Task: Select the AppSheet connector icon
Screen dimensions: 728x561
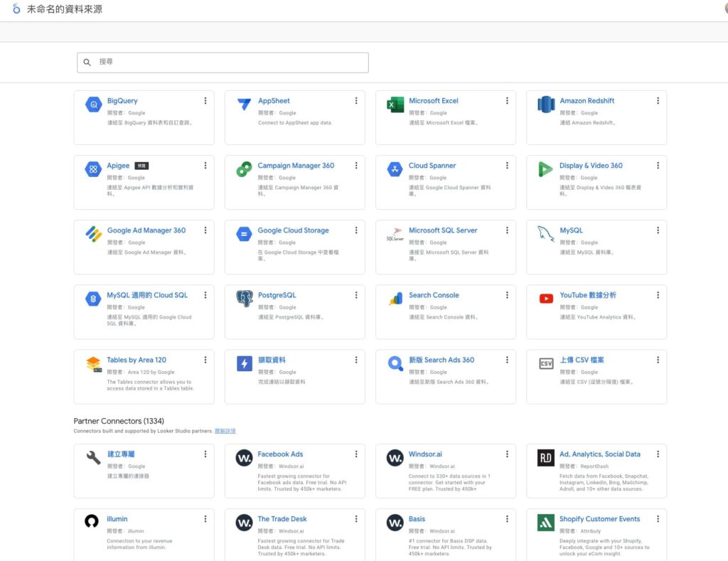Action: coord(245,105)
